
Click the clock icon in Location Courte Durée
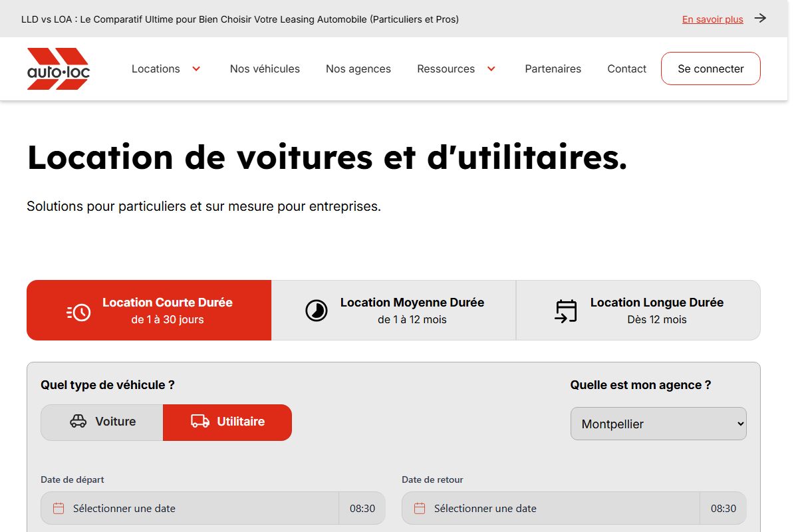tap(78, 311)
